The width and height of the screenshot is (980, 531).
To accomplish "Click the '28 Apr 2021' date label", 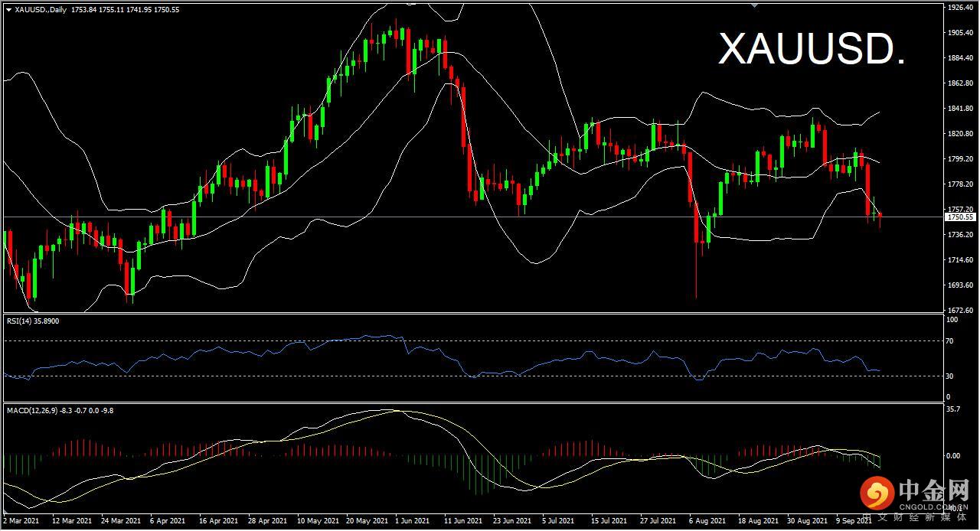I will [266, 521].
